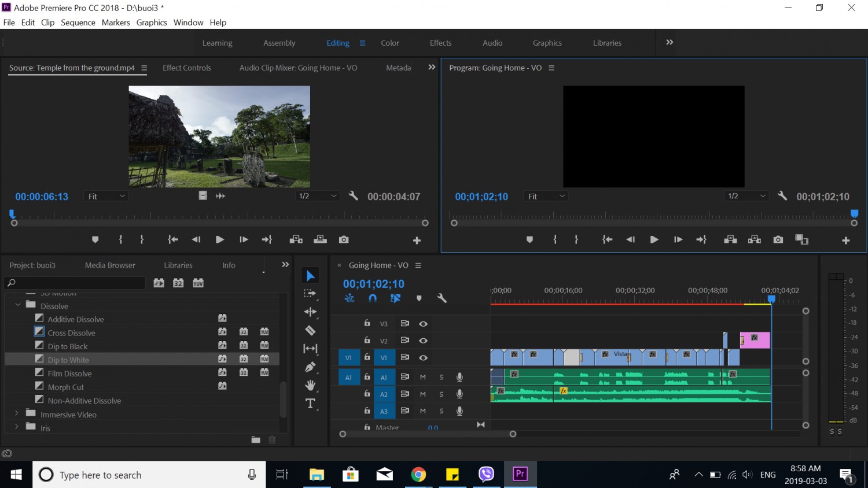Open Program monitor settings wrench
The image size is (868, 488).
coord(782,196)
